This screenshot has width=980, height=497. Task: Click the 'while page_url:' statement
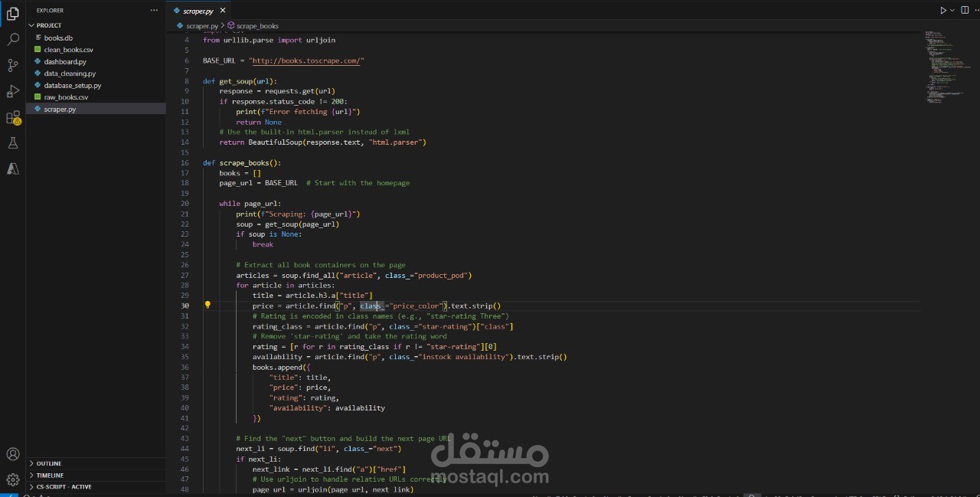pos(250,204)
